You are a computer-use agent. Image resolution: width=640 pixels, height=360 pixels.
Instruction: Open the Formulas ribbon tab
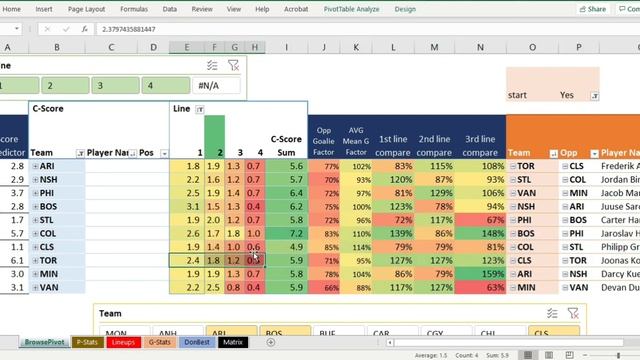134,9
